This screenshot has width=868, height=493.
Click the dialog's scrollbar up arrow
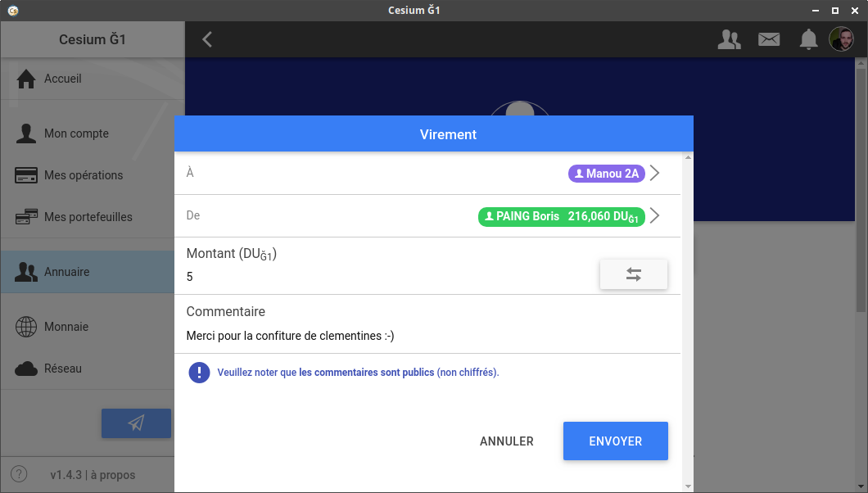(688, 158)
